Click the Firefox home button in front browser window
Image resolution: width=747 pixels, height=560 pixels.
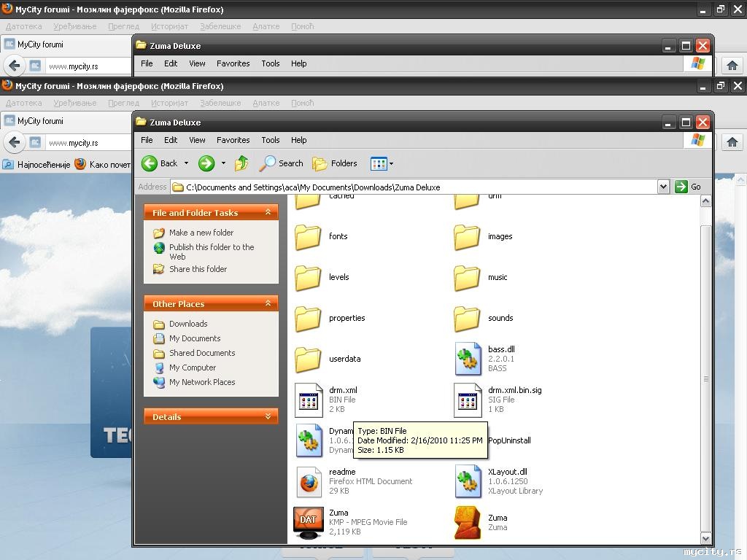click(x=732, y=142)
